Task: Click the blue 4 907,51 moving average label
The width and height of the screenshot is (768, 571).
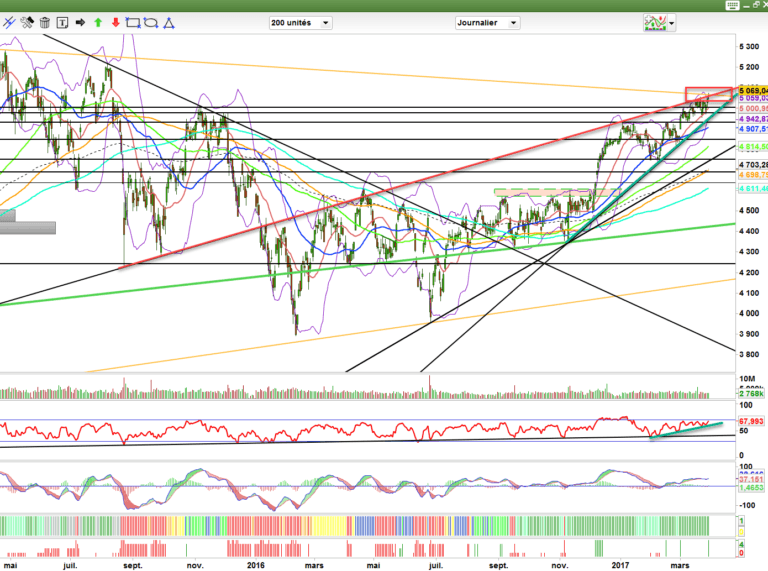Action: (752, 128)
